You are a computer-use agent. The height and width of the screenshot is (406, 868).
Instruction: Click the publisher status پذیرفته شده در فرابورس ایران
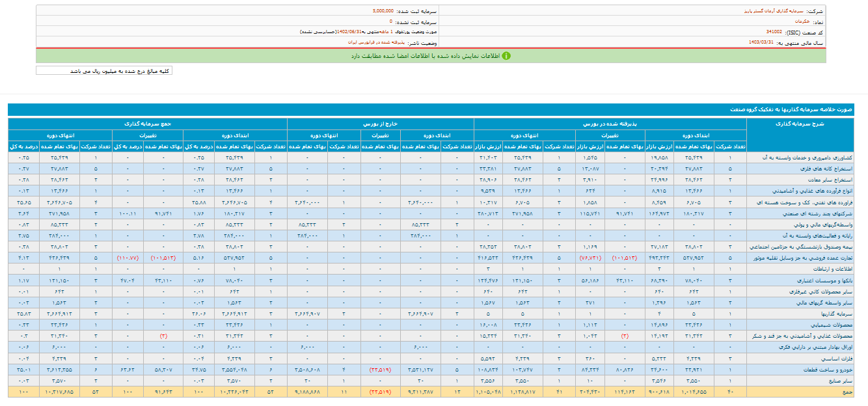[x=376, y=42]
